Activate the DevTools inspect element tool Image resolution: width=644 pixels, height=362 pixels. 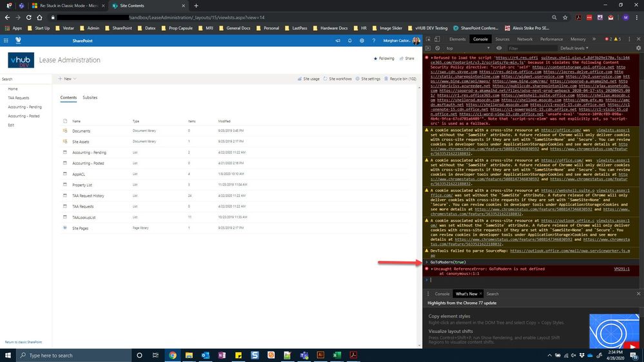point(429,39)
